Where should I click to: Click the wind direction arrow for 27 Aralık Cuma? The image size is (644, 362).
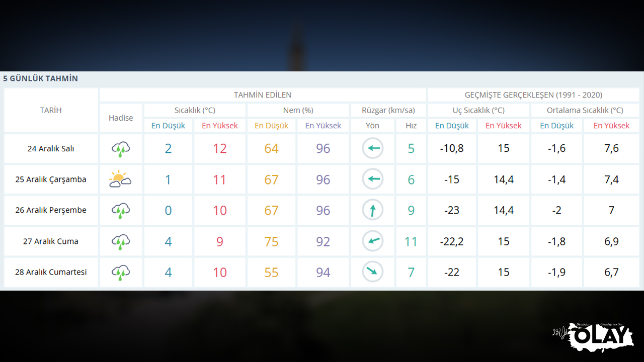[x=372, y=241]
